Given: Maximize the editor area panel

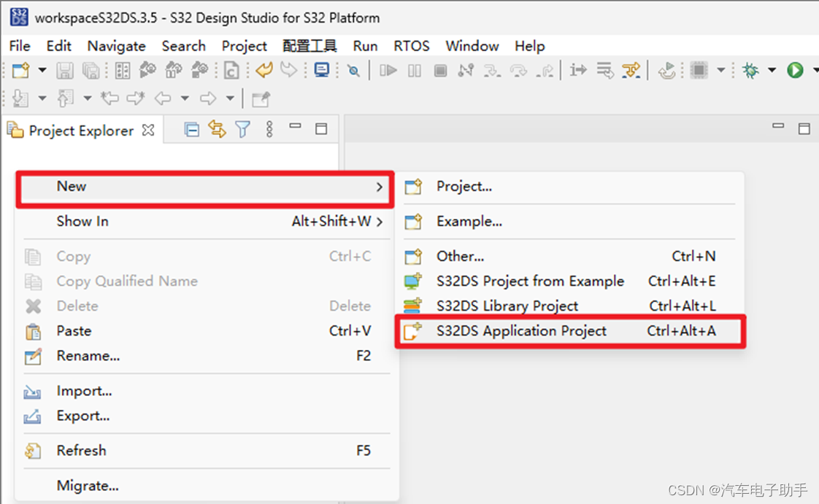Looking at the screenshot, I should [804, 128].
